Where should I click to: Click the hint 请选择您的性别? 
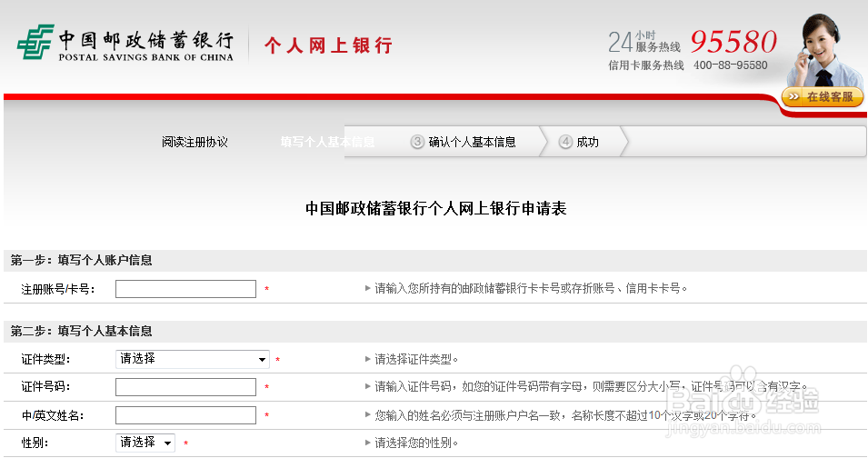(416, 443)
